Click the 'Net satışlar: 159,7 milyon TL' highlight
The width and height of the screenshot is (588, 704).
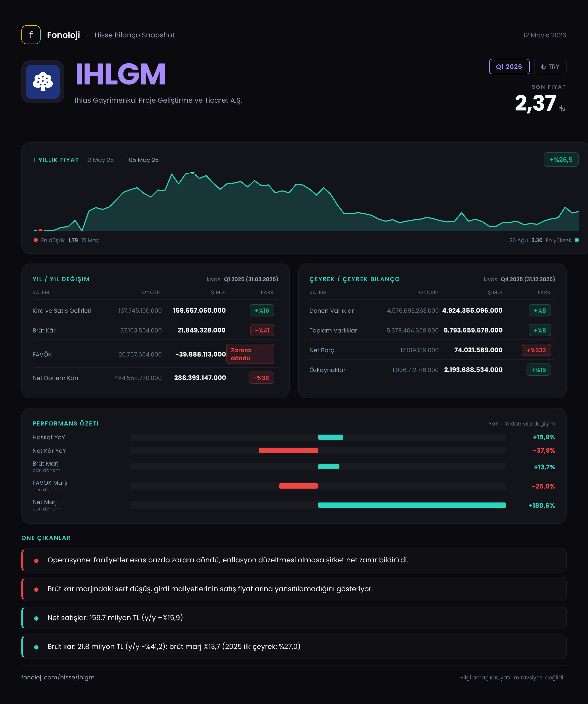(x=294, y=618)
